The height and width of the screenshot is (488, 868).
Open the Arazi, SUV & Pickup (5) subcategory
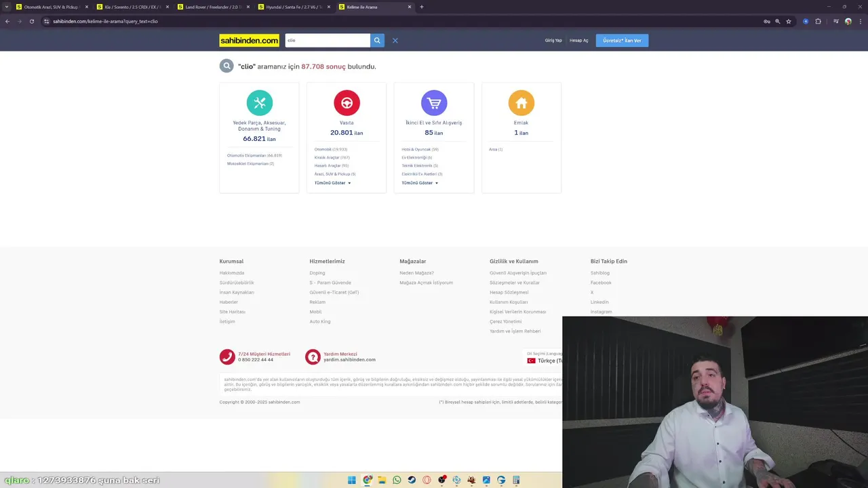[335, 174]
